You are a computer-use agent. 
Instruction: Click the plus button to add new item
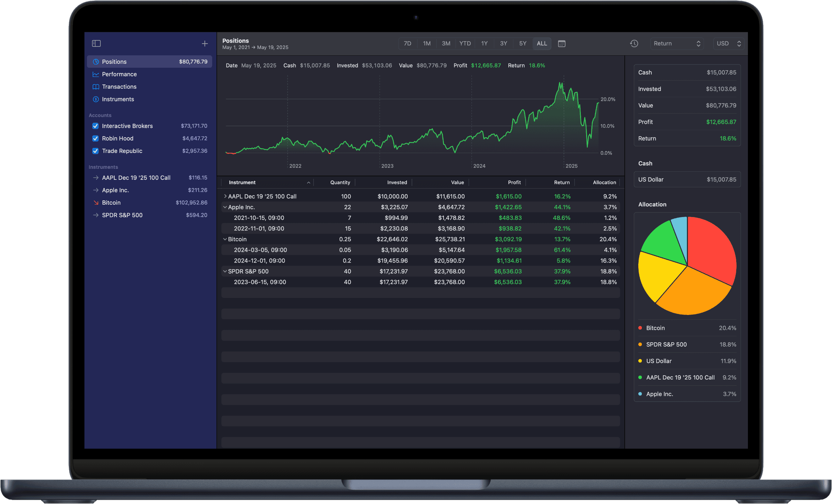tap(205, 43)
